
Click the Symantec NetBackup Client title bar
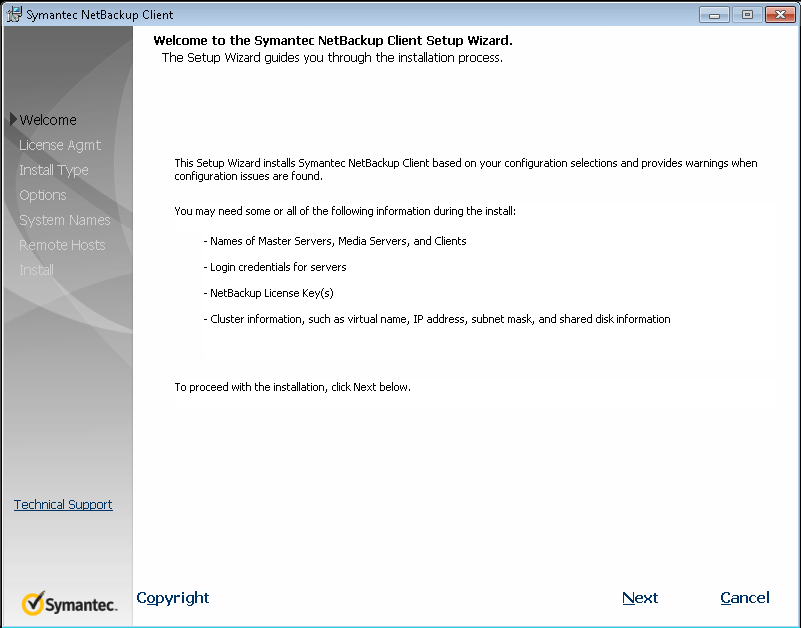pyautogui.click(x=400, y=14)
